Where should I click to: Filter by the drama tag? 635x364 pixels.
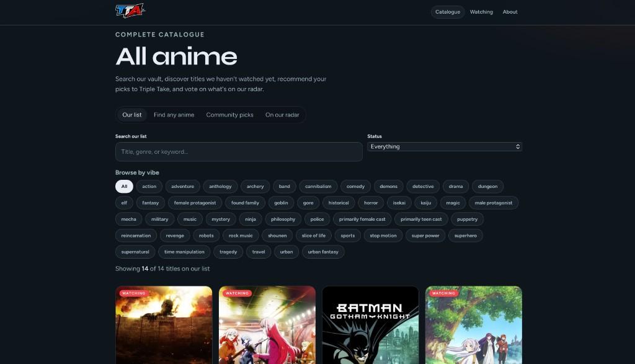pos(456,187)
